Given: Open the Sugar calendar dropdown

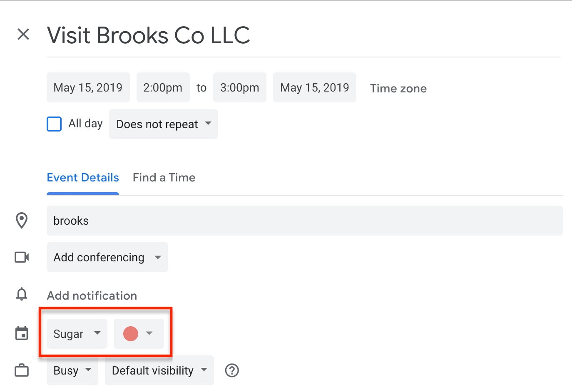Looking at the screenshot, I should 77,334.
